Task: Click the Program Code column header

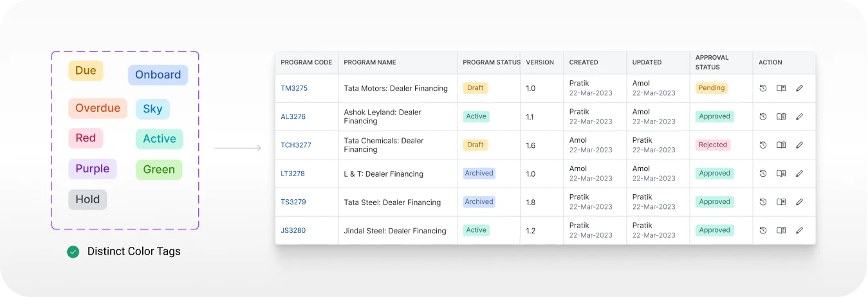Action: (306, 62)
